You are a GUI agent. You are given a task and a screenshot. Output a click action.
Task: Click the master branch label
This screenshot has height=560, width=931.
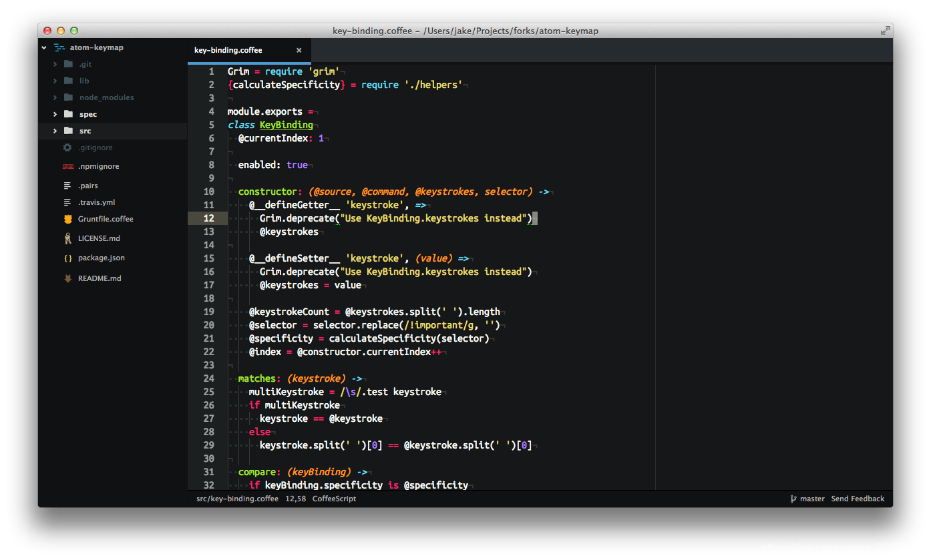coord(812,499)
